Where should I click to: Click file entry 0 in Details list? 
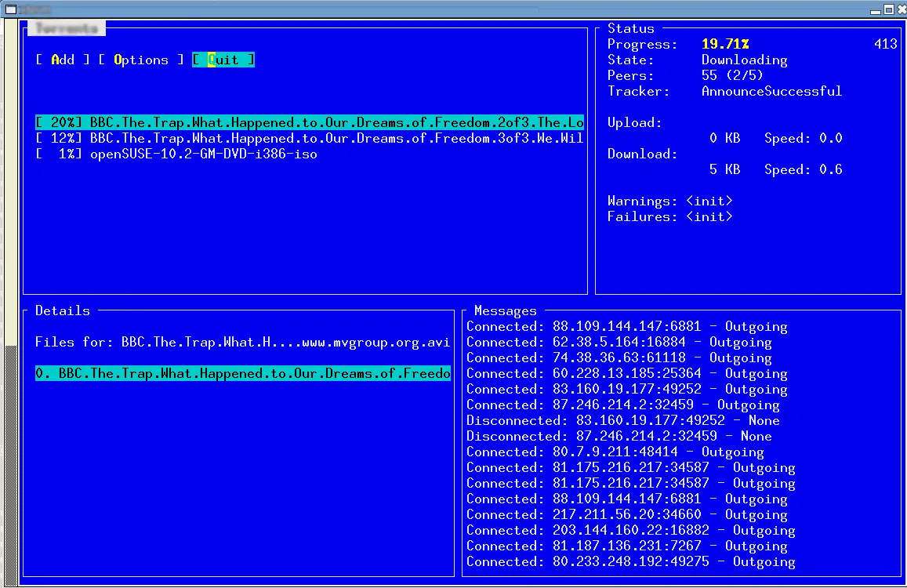[243, 373]
